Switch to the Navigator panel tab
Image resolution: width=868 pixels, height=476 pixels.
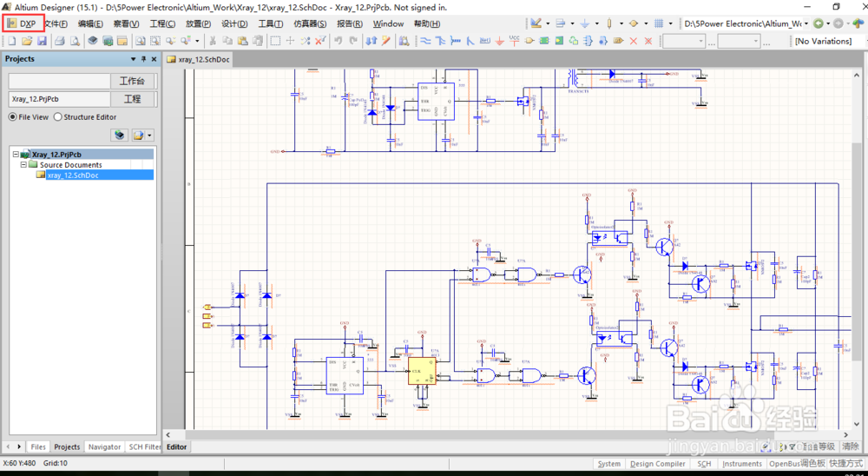105,446
